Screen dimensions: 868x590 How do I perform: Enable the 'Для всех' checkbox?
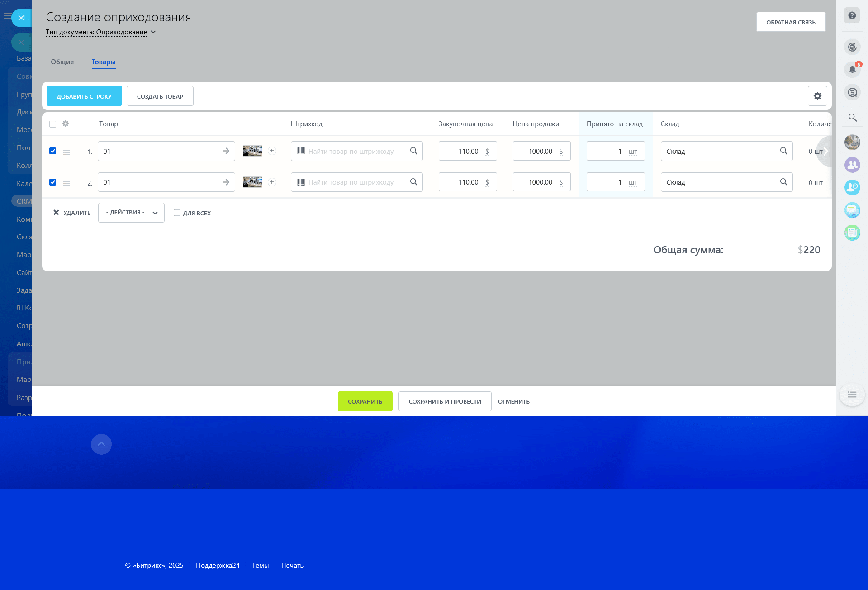point(177,213)
